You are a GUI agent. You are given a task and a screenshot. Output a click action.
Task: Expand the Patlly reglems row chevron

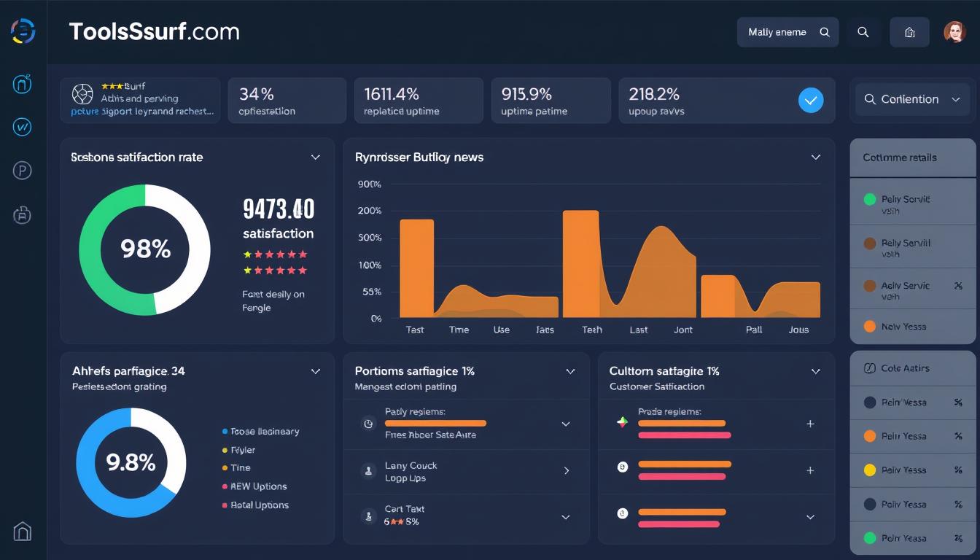565,424
